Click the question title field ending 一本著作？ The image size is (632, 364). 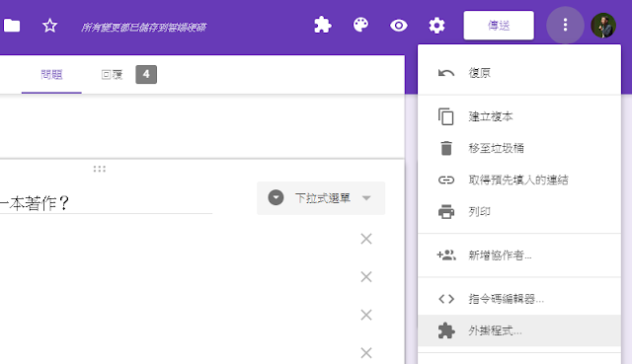tap(106, 203)
